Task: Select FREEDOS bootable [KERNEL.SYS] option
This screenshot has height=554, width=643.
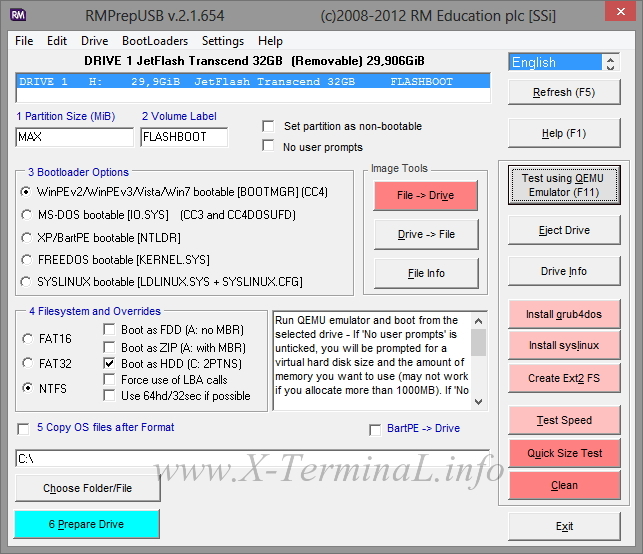Action: tap(26, 260)
